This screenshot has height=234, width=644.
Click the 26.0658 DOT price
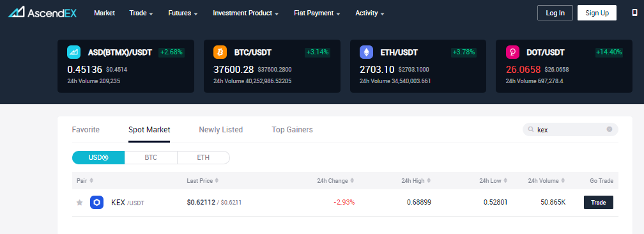coord(523,70)
